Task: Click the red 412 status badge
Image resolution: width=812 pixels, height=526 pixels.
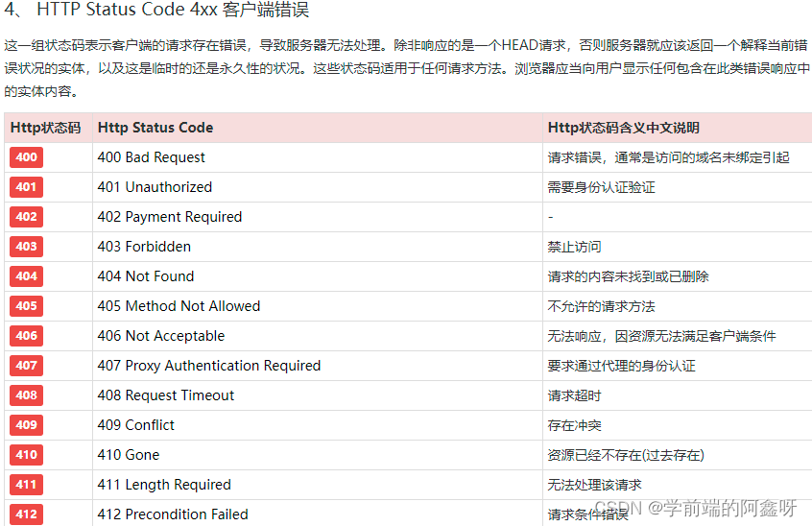Action: (x=27, y=514)
